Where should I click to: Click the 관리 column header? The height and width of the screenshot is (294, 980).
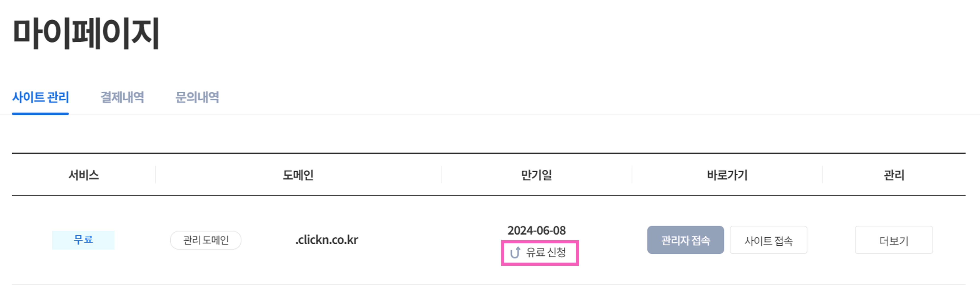[x=894, y=175]
